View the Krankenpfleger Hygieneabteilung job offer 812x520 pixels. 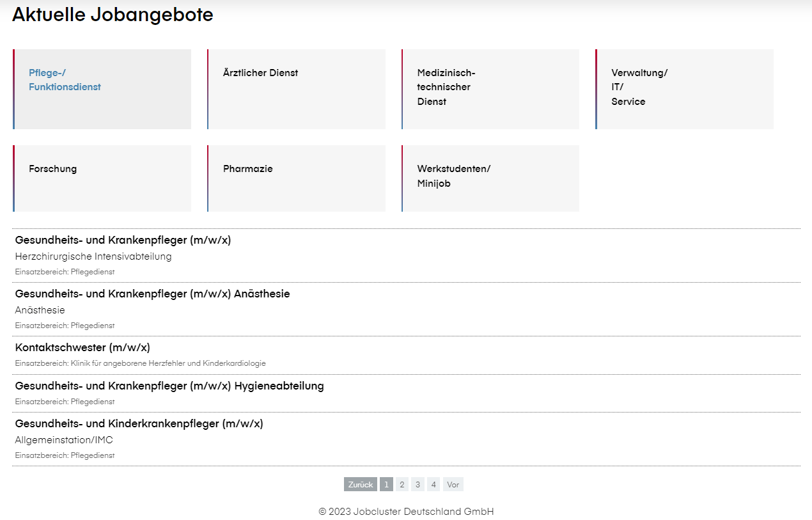(169, 386)
